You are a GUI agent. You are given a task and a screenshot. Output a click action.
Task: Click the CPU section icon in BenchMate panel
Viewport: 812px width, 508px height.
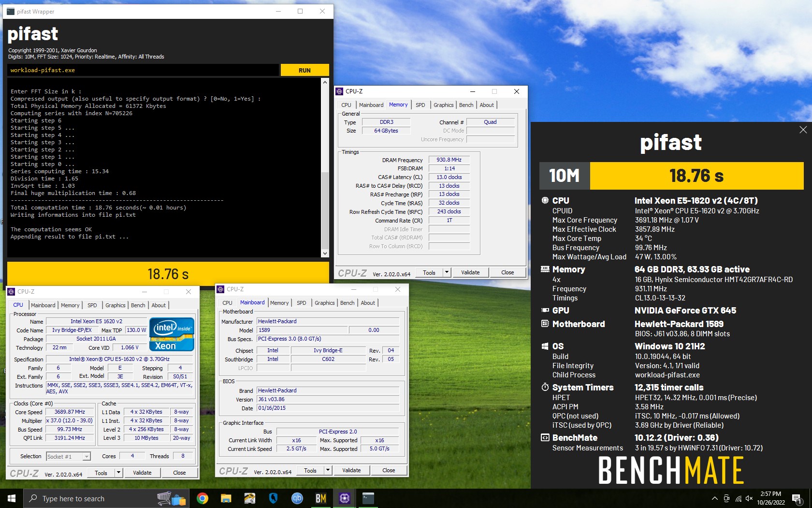pos(545,200)
